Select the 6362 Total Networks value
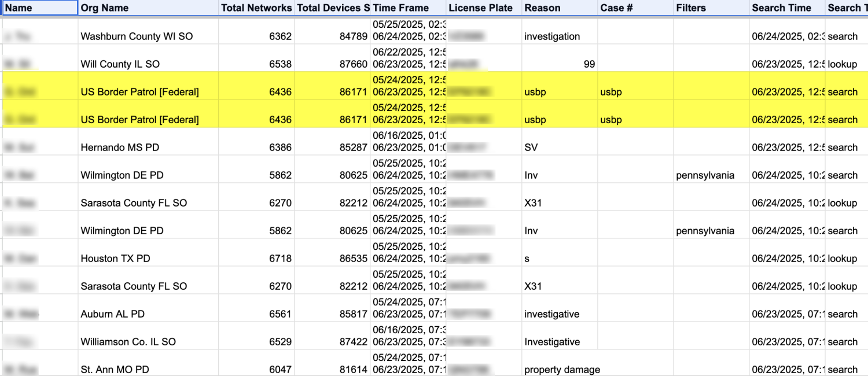868x376 pixels. click(x=256, y=31)
